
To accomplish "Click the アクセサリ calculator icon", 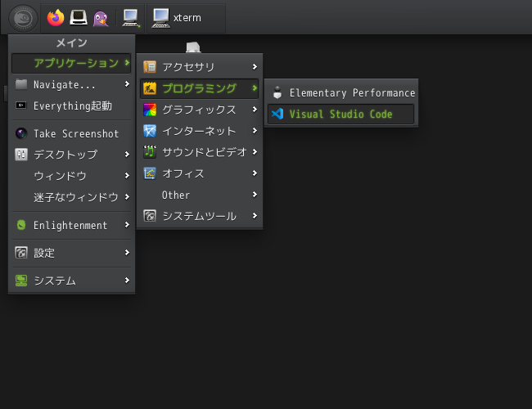I will 150,67.
